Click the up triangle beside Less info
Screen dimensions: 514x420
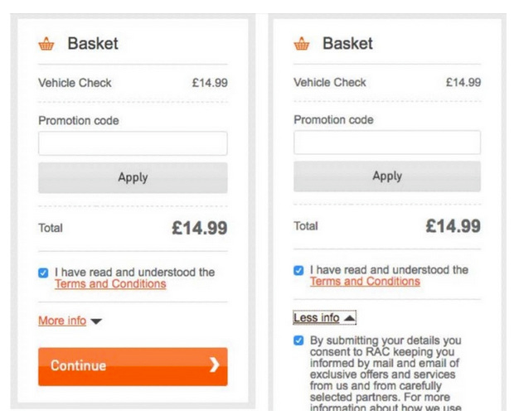tap(350, 318)
